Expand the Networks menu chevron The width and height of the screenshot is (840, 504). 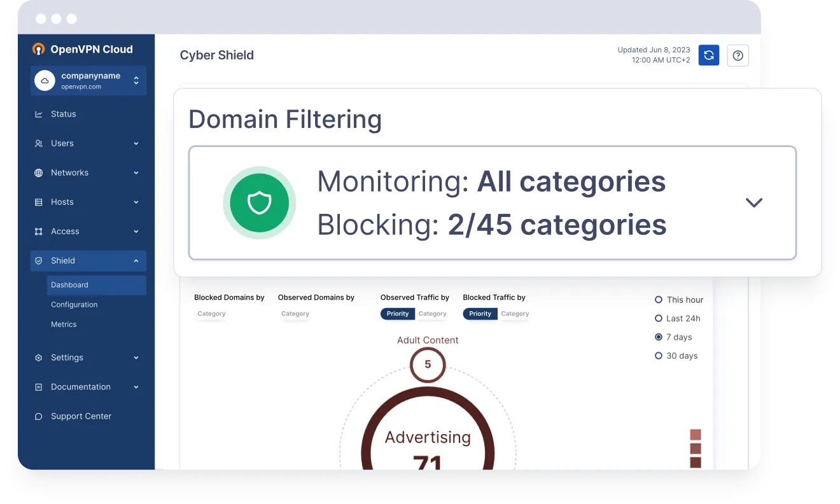[136, 173]
